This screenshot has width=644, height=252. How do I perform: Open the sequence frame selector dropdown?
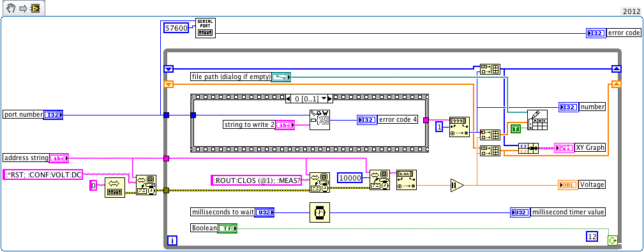click(309, 99)
